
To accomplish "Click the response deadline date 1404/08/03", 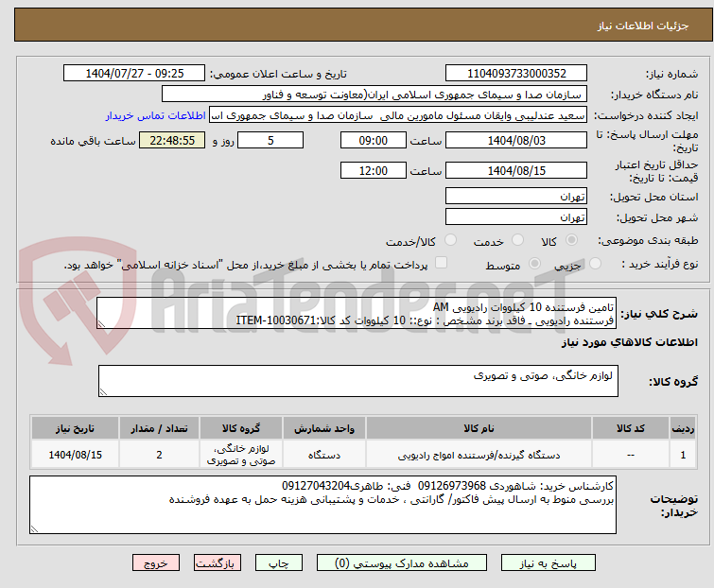I will point(516,140).
